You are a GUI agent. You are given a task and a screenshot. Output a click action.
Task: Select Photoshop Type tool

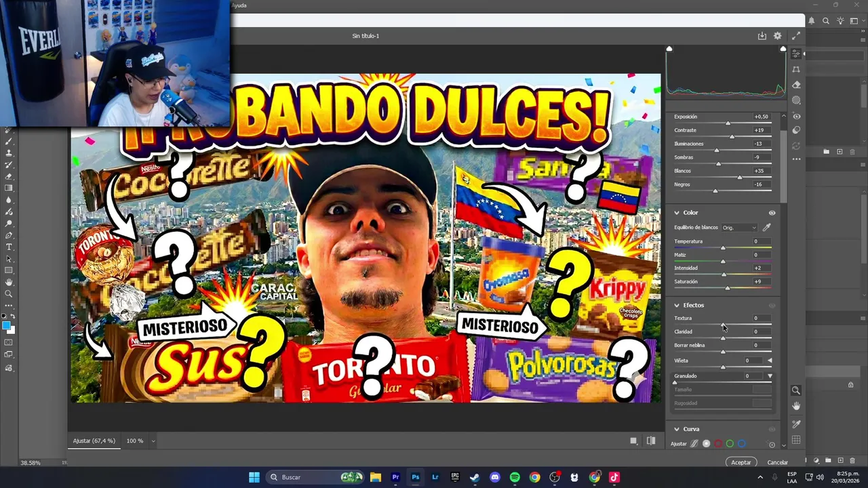click(x=9, y=247)
